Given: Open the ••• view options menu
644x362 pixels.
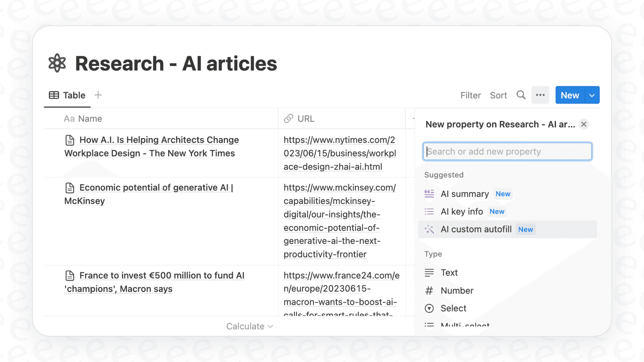Looking at the screenshot, I should 540,95.
